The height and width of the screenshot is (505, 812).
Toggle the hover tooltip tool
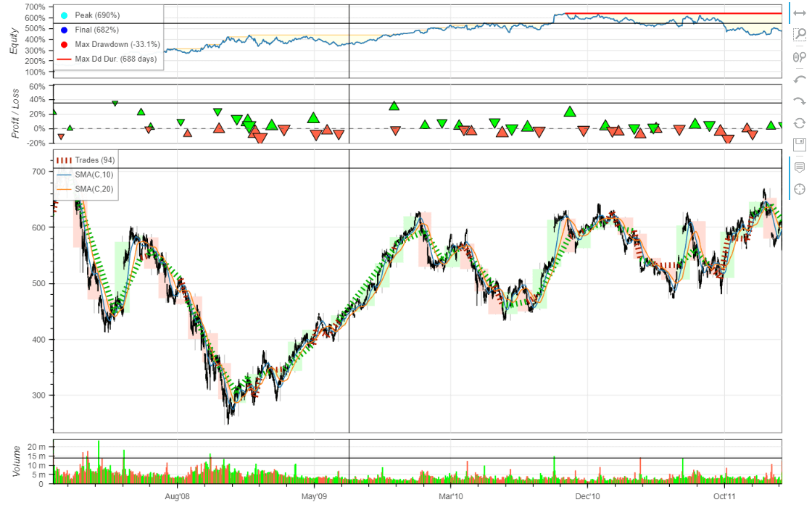[x=800, y=167]
